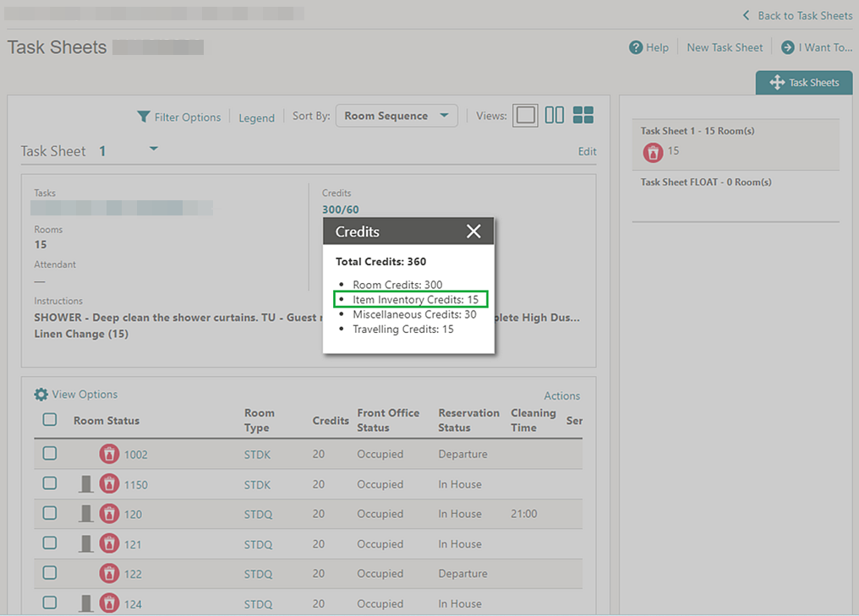Switch to single-panel view icon

(x=525, y=116)
